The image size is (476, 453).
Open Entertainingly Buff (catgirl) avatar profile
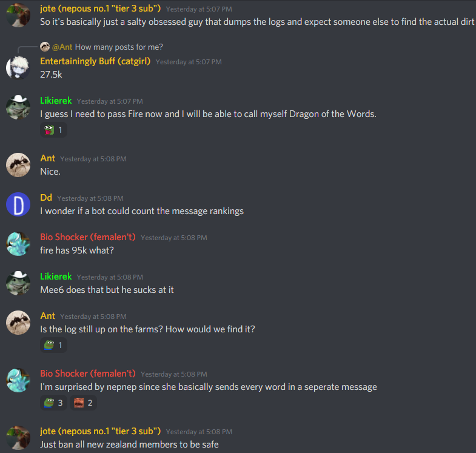coord(18,68)
